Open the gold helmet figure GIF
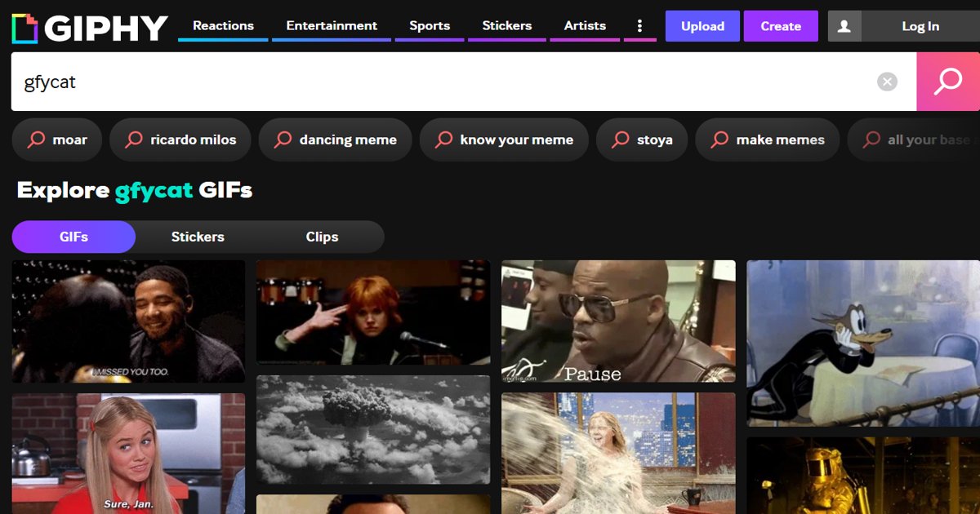The image size is (980, 514). (x=863, y=476)
